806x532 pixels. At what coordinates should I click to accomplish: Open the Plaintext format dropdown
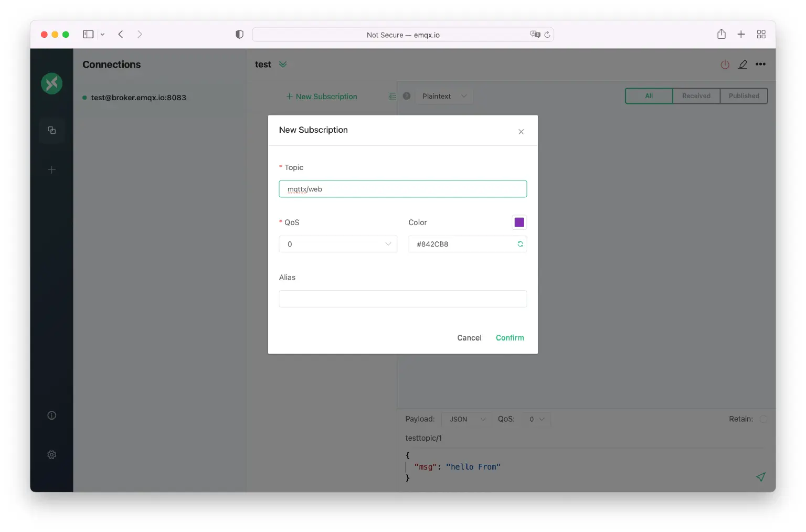[444, 96]
